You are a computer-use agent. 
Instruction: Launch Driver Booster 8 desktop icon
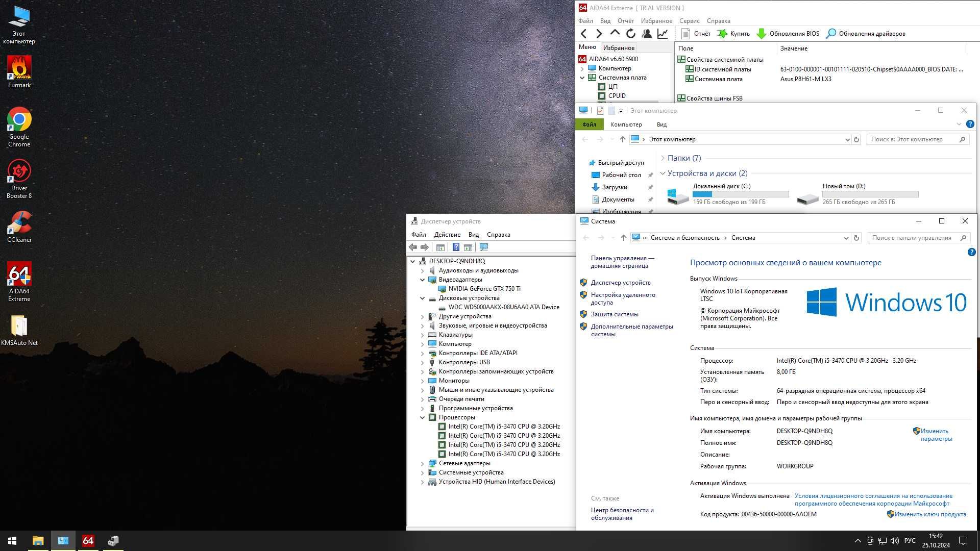pos(19,179)
